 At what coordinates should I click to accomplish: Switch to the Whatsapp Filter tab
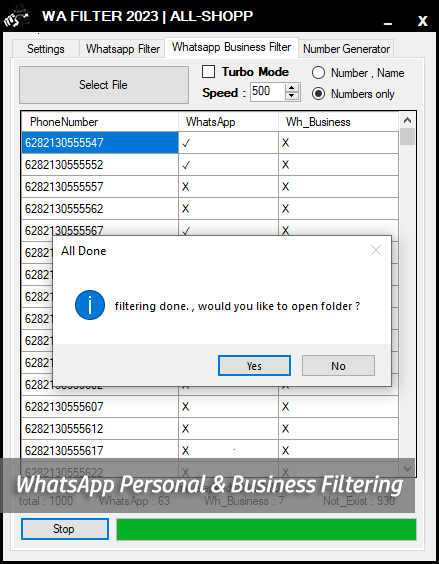pos(123,49)
